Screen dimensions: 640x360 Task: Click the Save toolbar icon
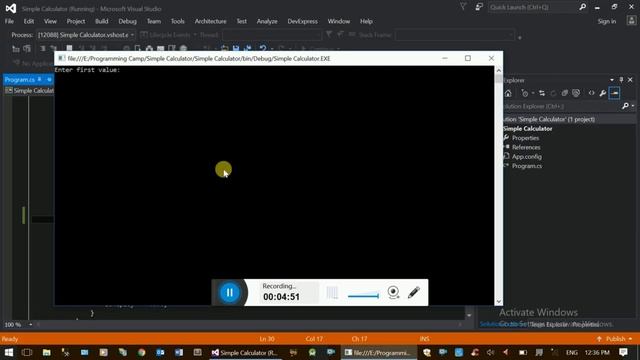tap(236, 49)
